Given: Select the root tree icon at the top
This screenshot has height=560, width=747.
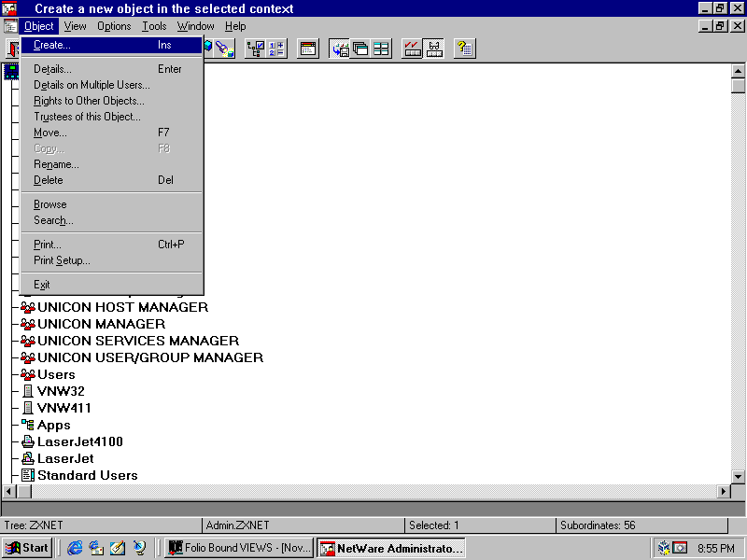Looking at the screenshot, I should [11, 72].
